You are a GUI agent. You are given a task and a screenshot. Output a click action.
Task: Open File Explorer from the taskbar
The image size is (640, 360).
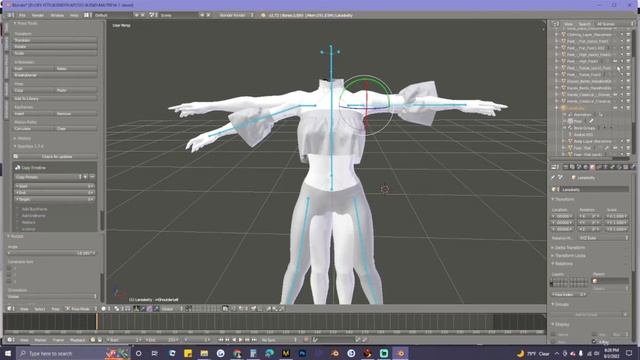click(204, 353)
